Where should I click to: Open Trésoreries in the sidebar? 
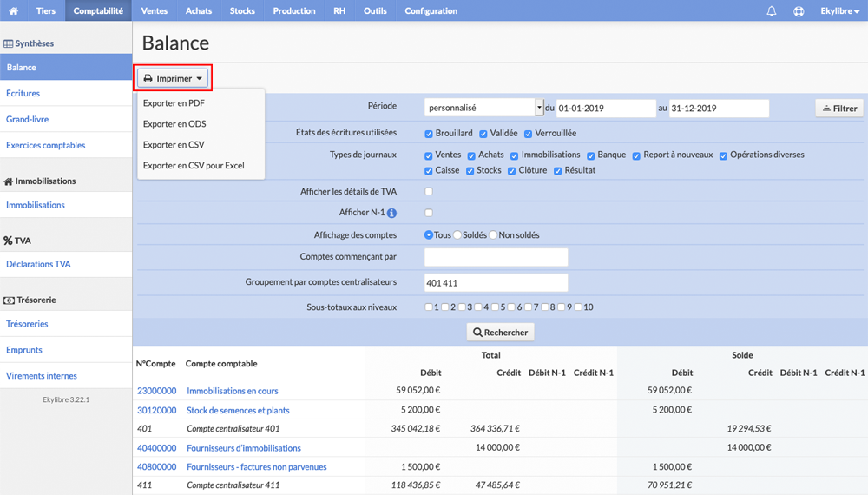66,324
